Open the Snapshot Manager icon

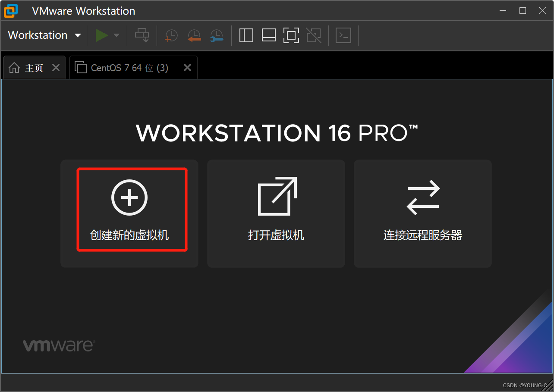[x=217, y=35]
